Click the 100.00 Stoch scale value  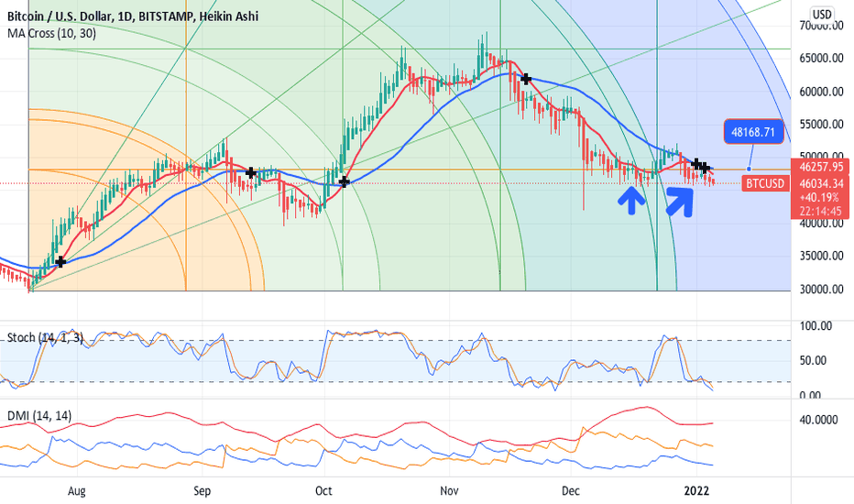click(x=816, y=326)
